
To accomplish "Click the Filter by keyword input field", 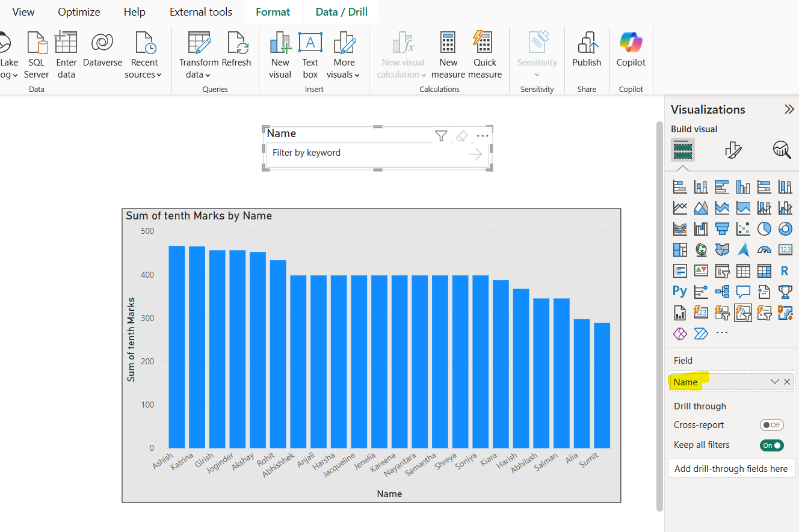I will pyautogui.click(x=325, y=152).
